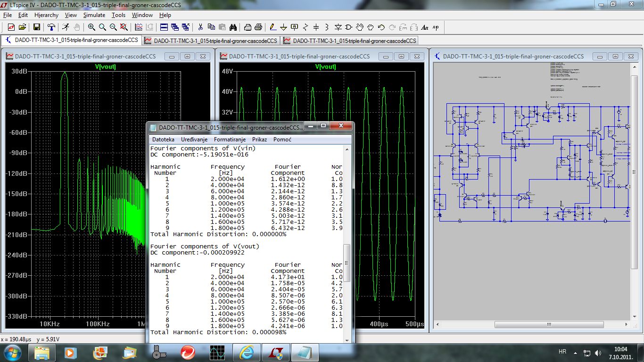Click the Zoom Full Extents icon
Image resolution: width=644 pixels, height=362 pixels.
124,27
